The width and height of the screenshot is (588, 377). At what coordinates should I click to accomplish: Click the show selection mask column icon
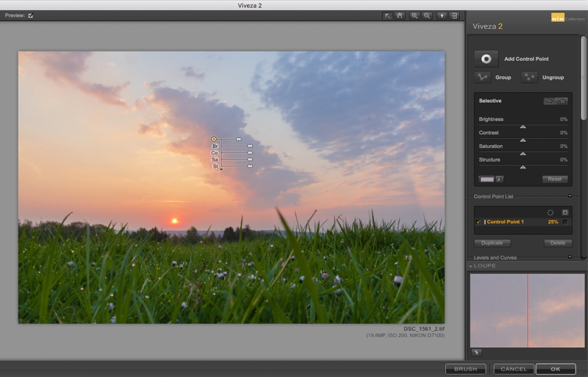click(565, 212)
